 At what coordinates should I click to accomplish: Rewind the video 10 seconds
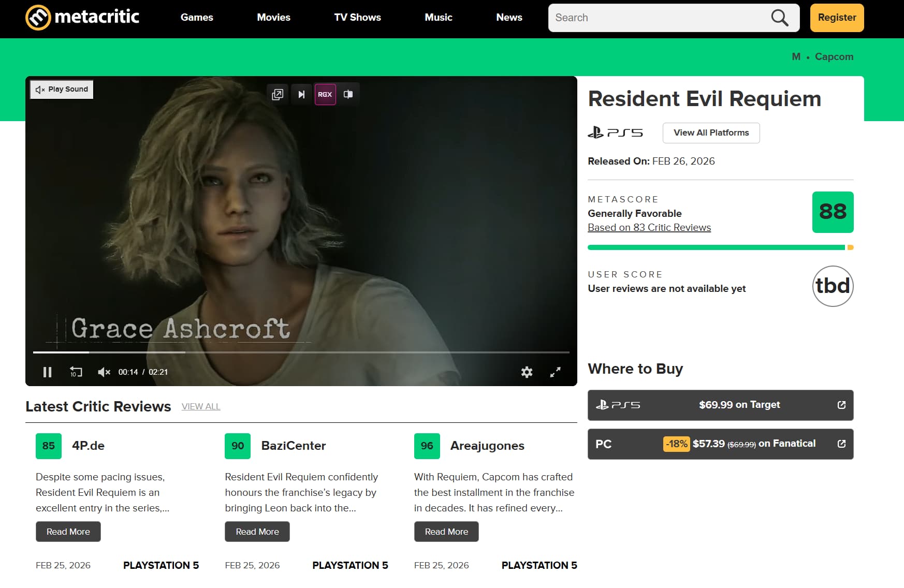[76, 372]
